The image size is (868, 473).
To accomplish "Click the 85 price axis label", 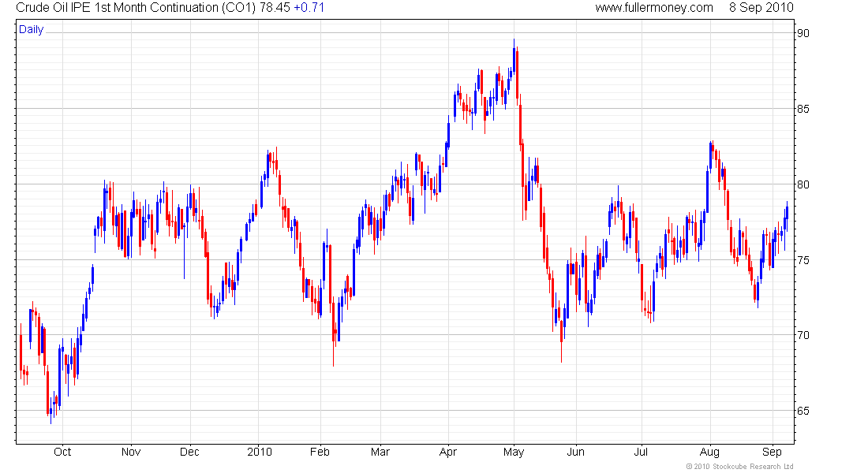I will tap(803, 109).
